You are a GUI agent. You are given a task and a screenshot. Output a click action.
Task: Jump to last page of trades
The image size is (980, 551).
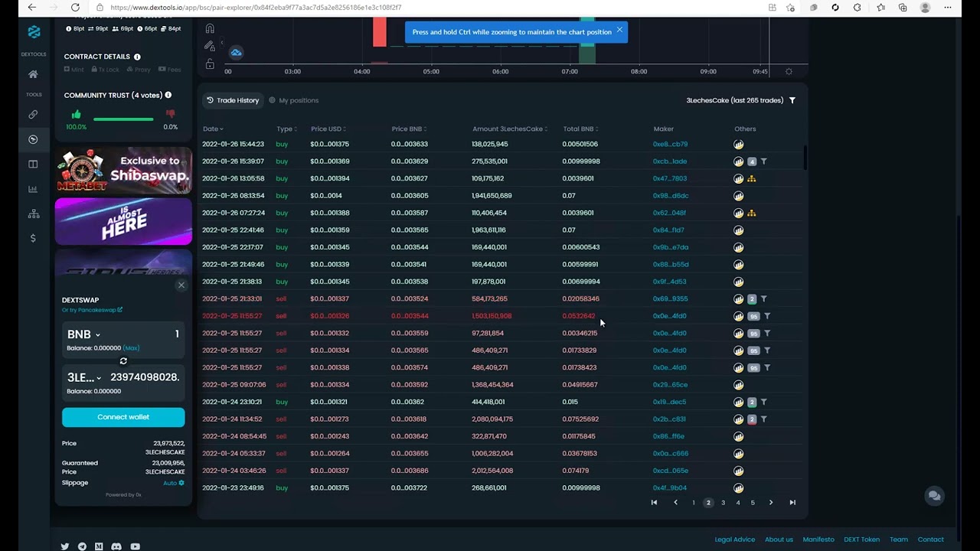(792, 503)
